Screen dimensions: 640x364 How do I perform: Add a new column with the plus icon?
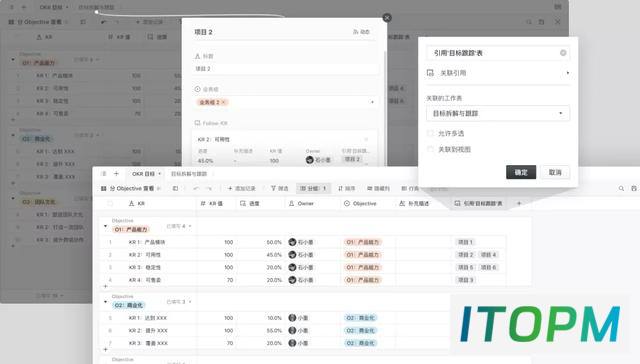pyautogui.click(x=519, y=203)
